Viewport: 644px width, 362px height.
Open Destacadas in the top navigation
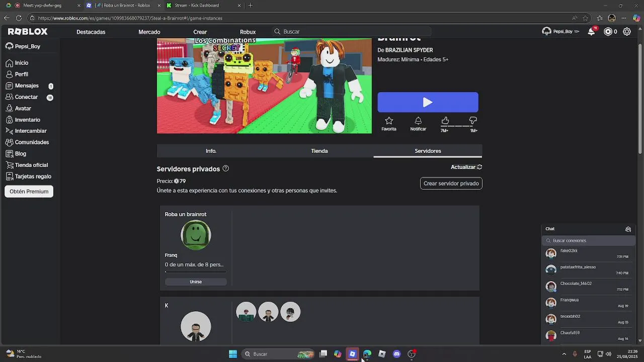(91, 32)
